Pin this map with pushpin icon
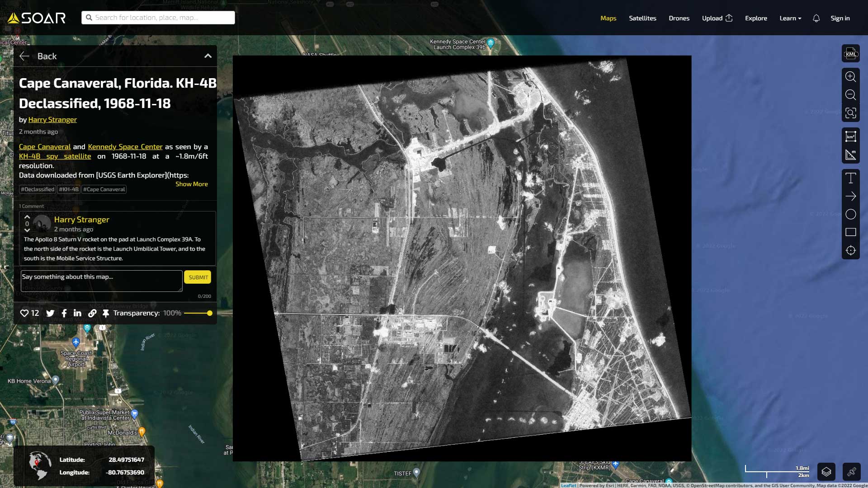The height and width of the screenshot is (488, 868). tap(106, 313)
